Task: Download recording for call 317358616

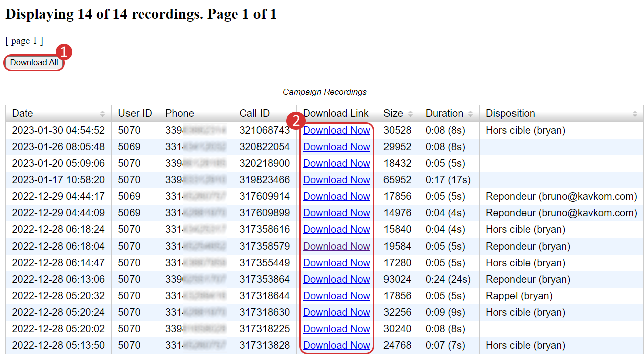Action: pos(336,229)
